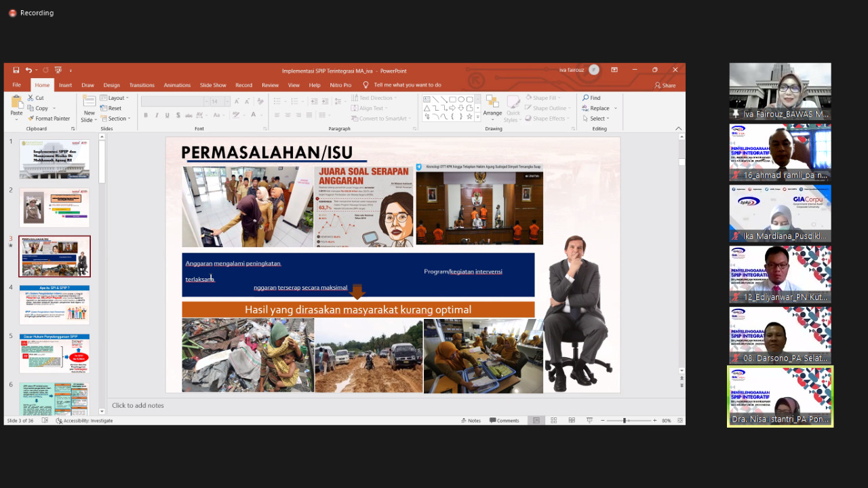The image size is (868, 488).
Task: Open the Text Direction dropdown
Action: pyautogui.click(x=374, y=98)
